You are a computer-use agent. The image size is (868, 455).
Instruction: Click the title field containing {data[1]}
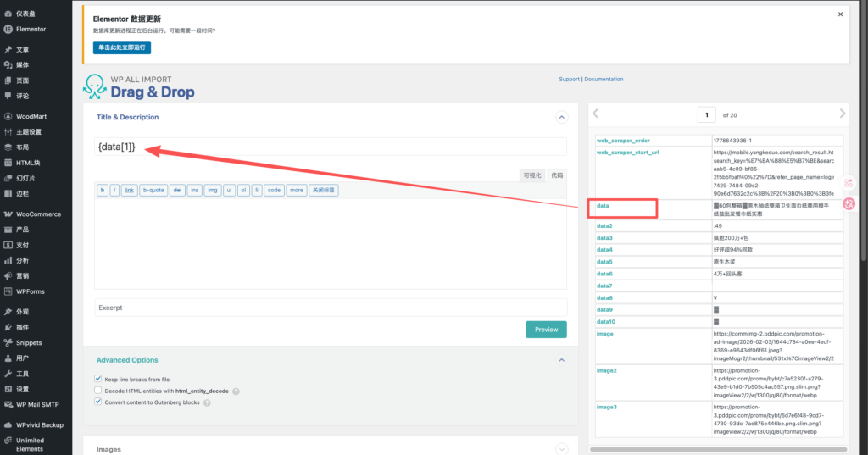tap(331, 147)
